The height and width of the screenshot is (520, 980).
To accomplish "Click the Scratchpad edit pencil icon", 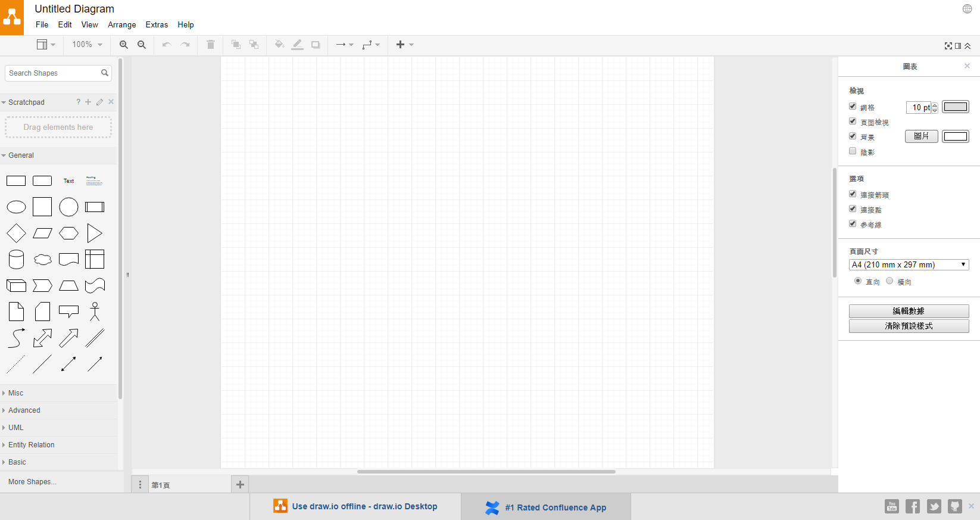I will (x=99, y=102).
